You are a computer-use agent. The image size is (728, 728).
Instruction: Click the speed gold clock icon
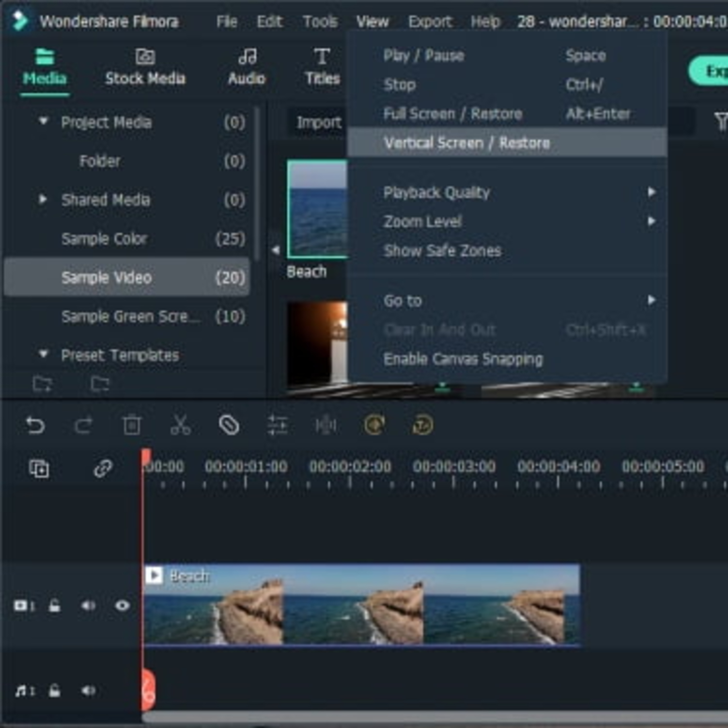(x=422, y=425)
